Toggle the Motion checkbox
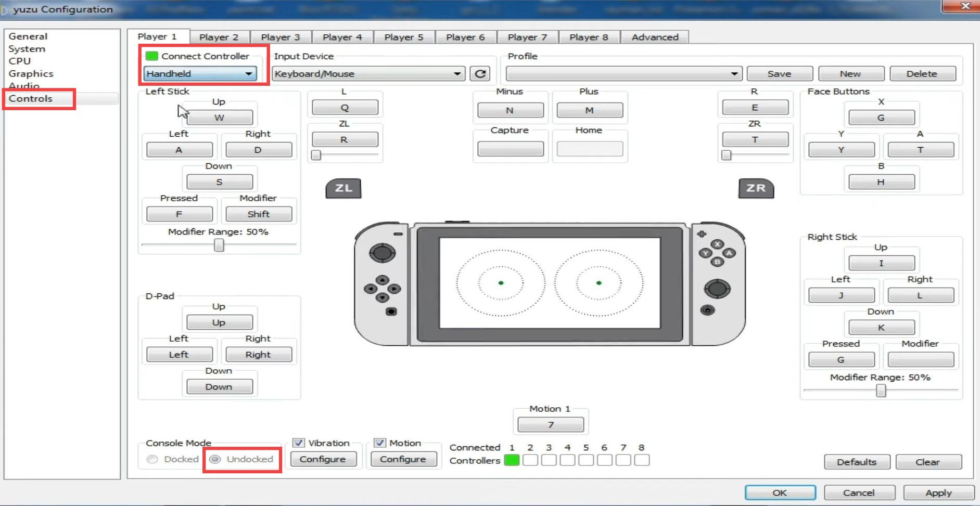 [x=379, y=443]
